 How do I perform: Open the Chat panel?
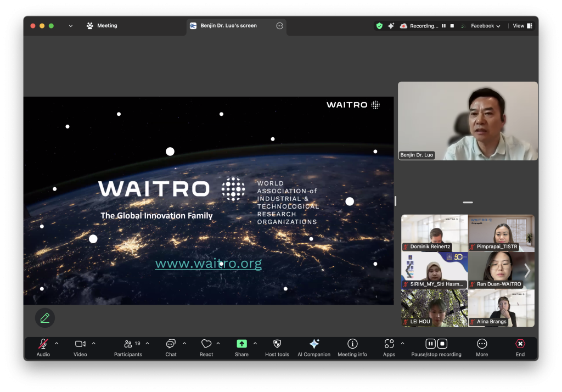(171, 344)
